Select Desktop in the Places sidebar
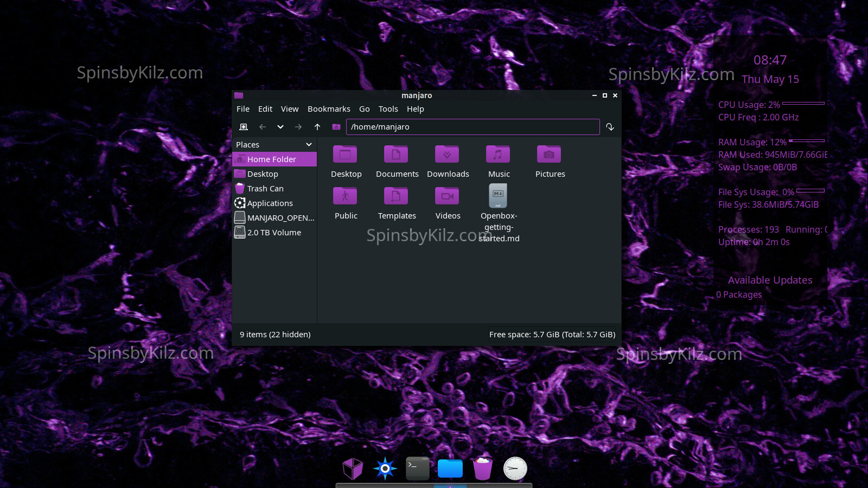 pos(275,174)
